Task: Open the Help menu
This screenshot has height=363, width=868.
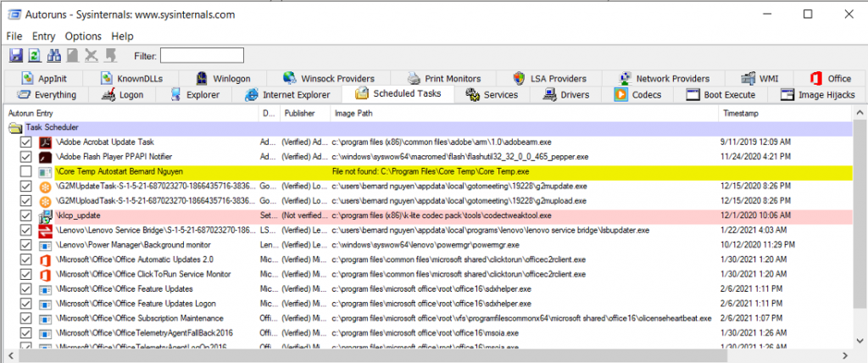Action: [122, 36]
